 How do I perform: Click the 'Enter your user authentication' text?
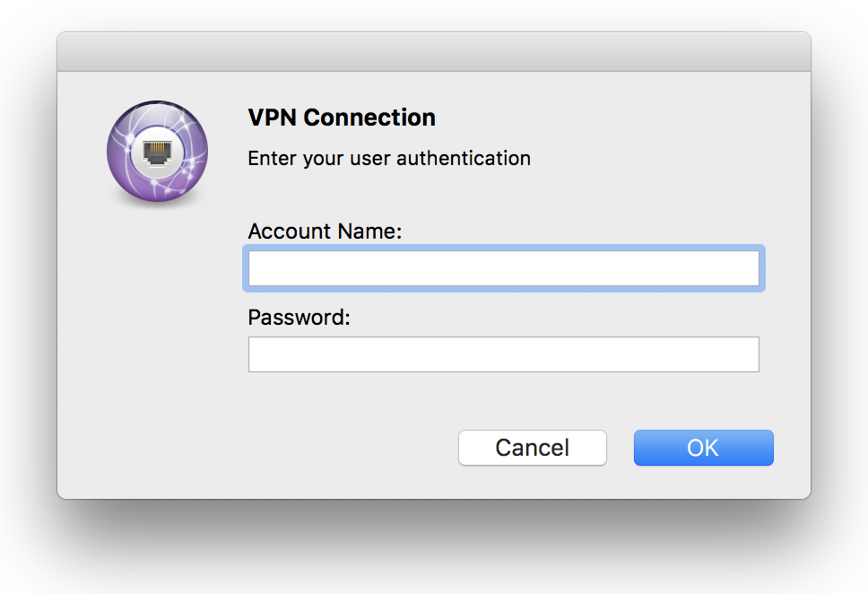click(389, 159)
